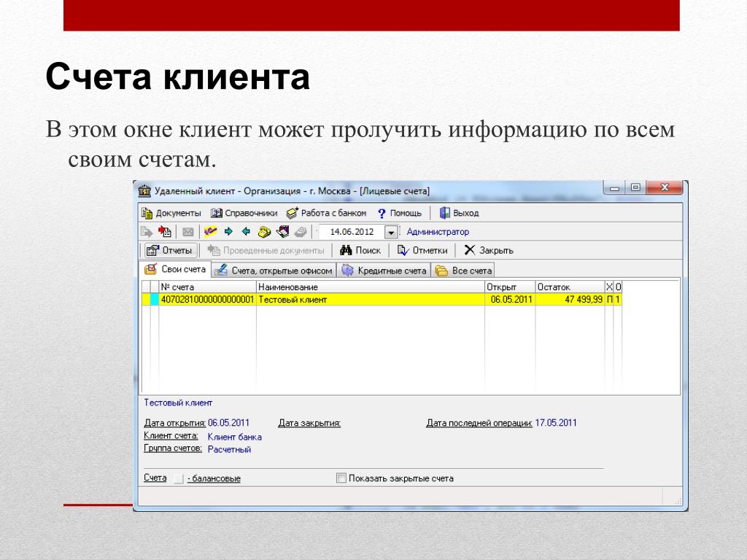Click the Дата последней операции label
This screenshot has height=560, width=747.
pyautogui.click(x=479, y=423)
